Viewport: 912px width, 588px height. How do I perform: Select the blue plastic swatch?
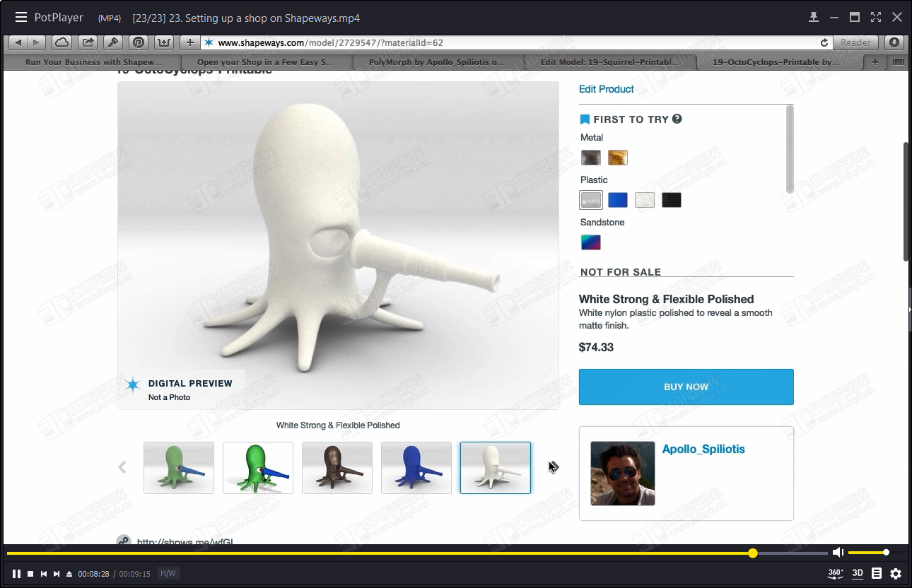(618, 200)
